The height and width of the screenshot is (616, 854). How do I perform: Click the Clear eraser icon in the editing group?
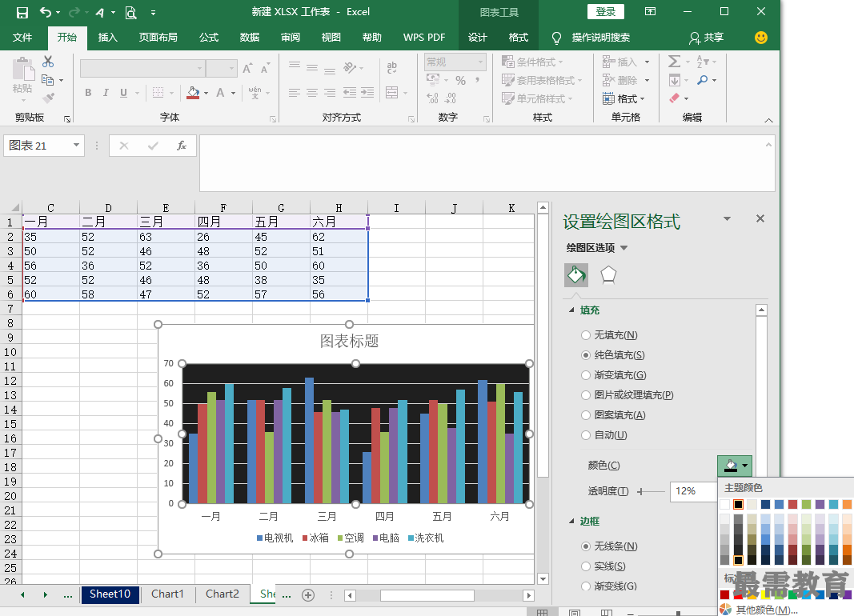tap(674, 98)
